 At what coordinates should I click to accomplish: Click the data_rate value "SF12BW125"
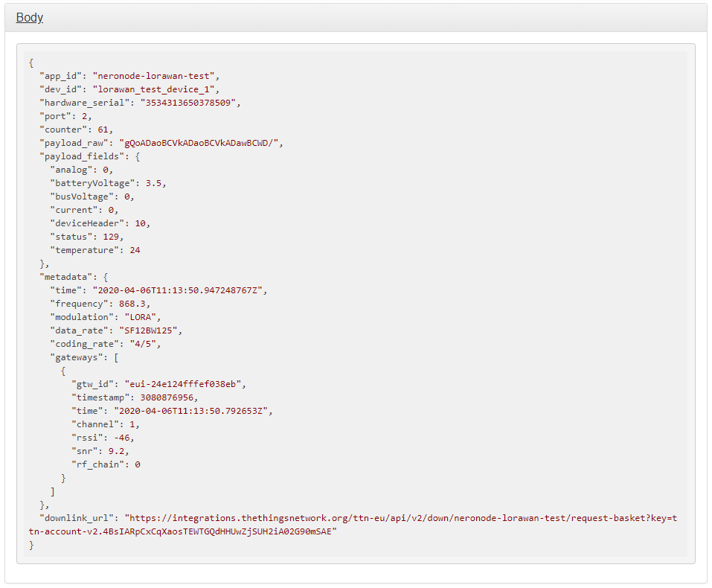(148, 330)
